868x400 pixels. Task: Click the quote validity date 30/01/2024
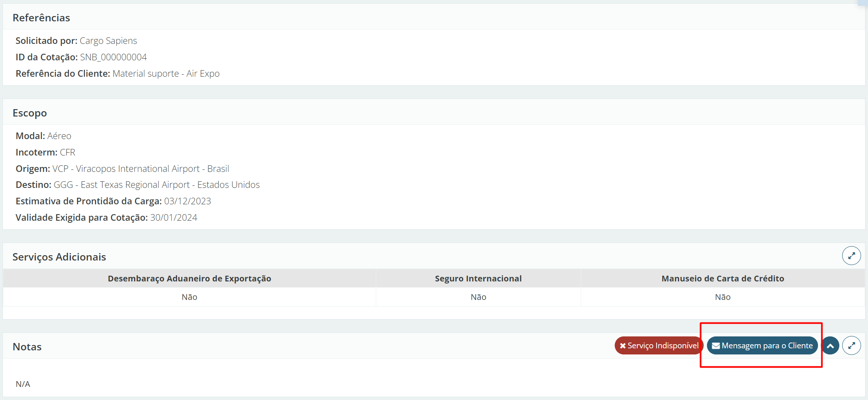[173, 217]
